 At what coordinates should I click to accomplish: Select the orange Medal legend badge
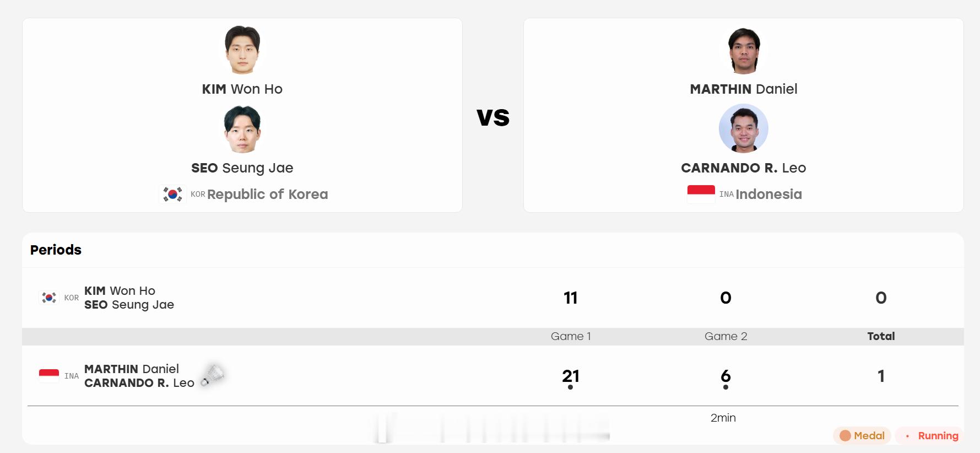[x=862, y=435]
